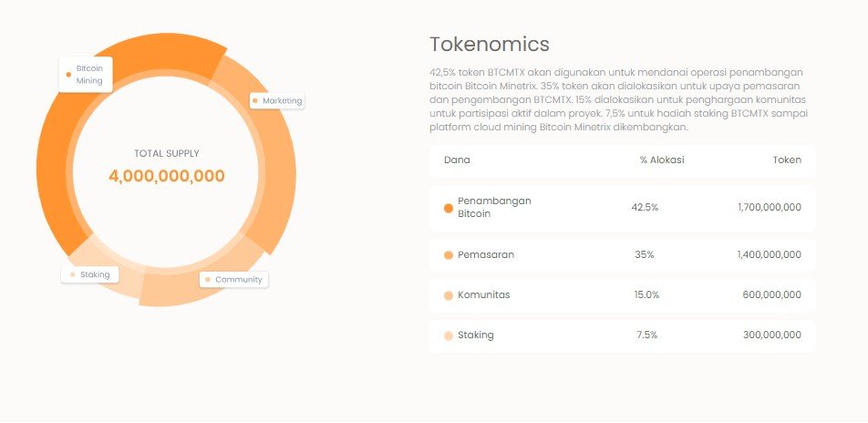Click the % Alokasi column header
This screenshot has height=423, width=868.
click(x=662, y=160)
